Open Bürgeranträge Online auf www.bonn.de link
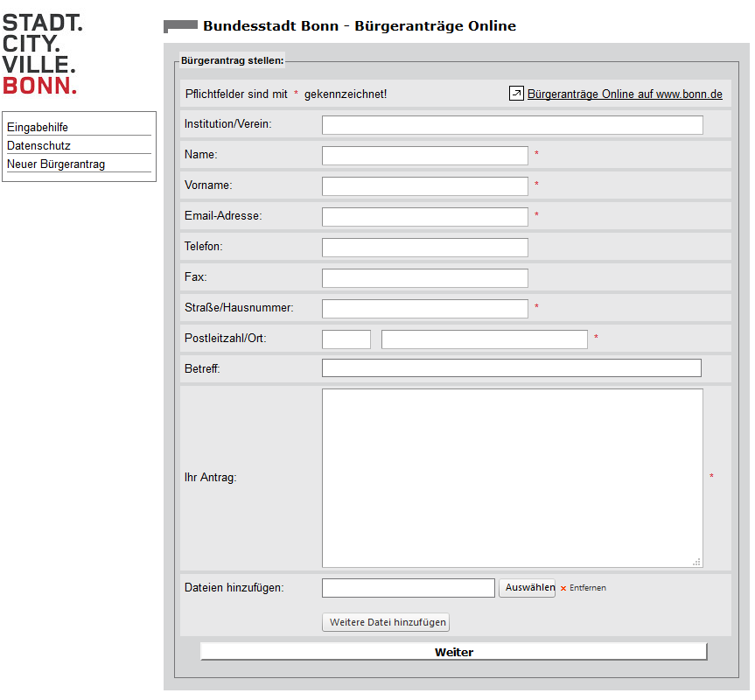 point(625,94)
